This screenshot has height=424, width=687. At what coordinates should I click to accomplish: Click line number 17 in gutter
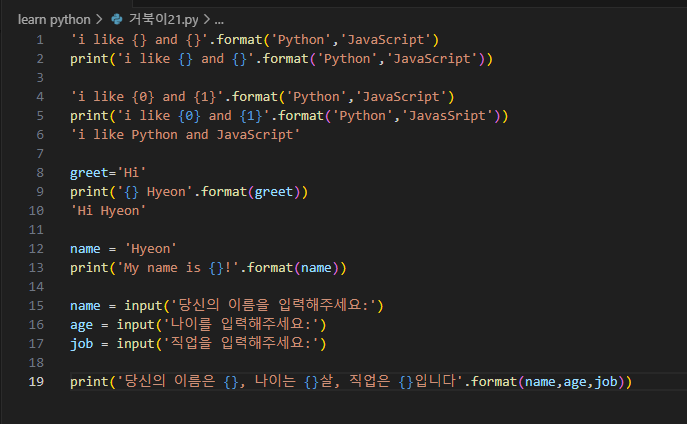click(x=36, y=343)
